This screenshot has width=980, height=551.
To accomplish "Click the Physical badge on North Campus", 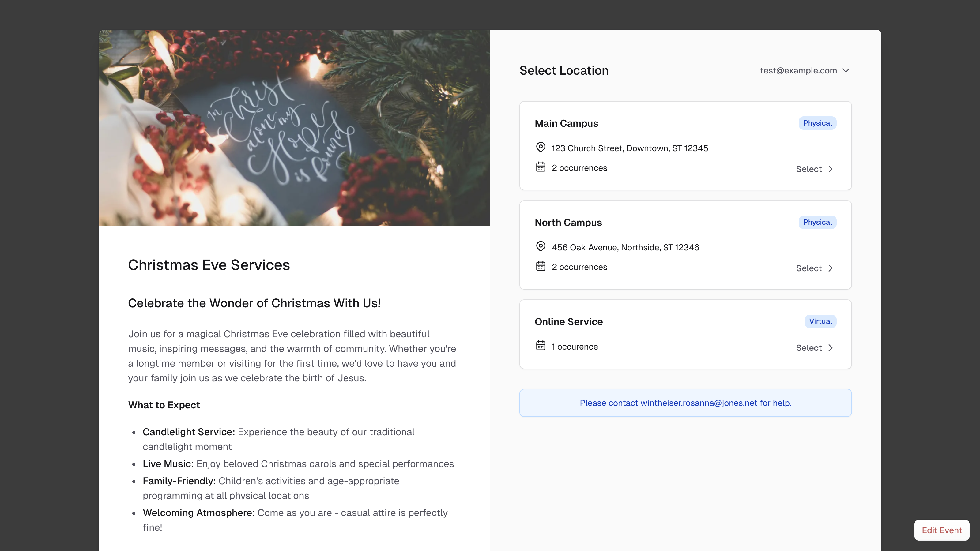I will (817, 223).
